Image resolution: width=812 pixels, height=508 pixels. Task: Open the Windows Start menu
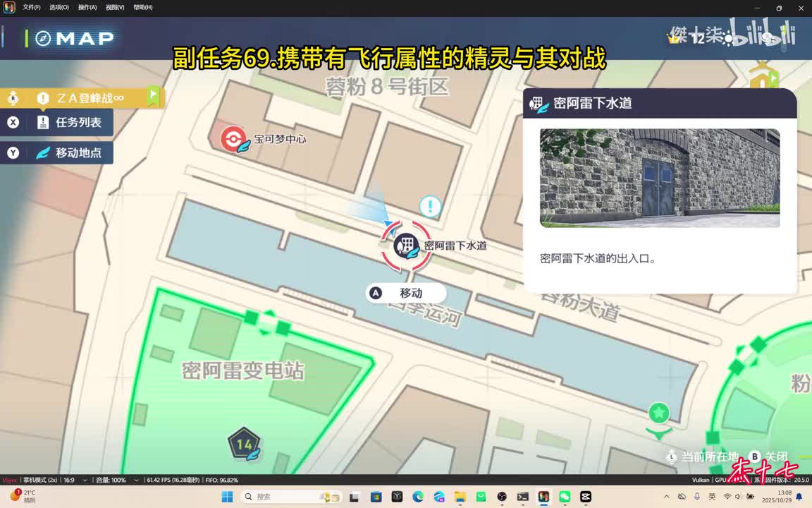(x=227, y=497)
